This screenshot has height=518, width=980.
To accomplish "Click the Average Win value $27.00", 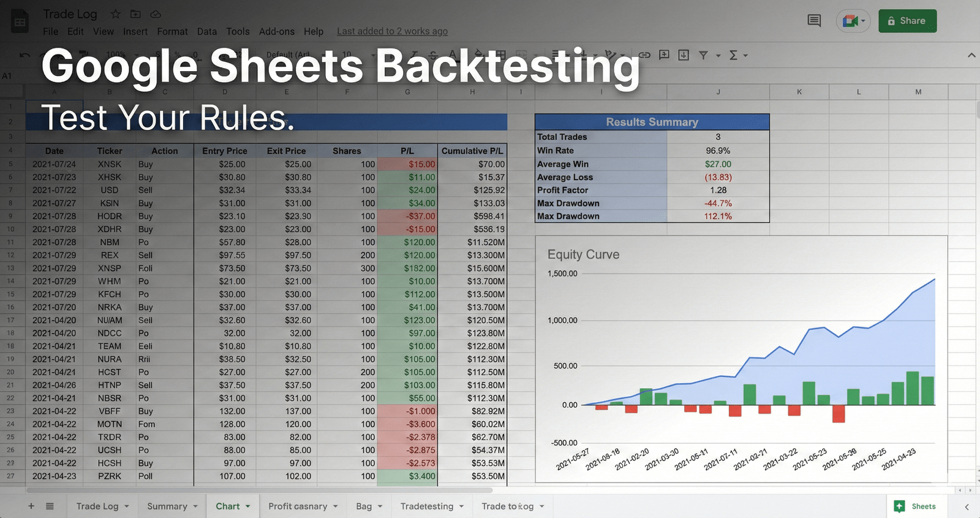I will pyautogui.click(x=718, y=164).
